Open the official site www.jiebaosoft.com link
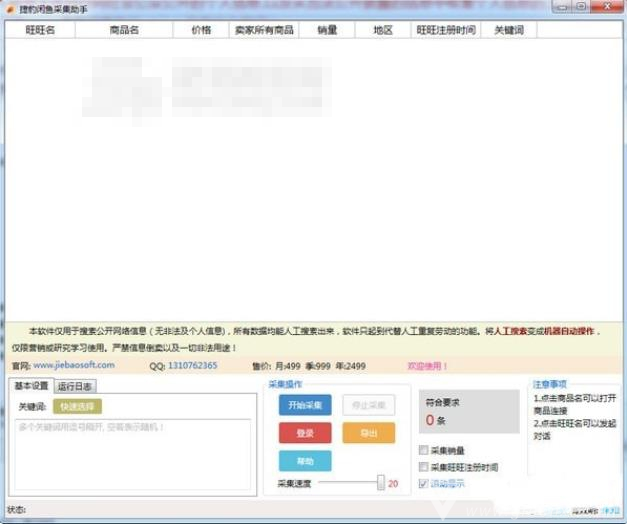Viewport: 627px width, 525px height. (74, 365)
